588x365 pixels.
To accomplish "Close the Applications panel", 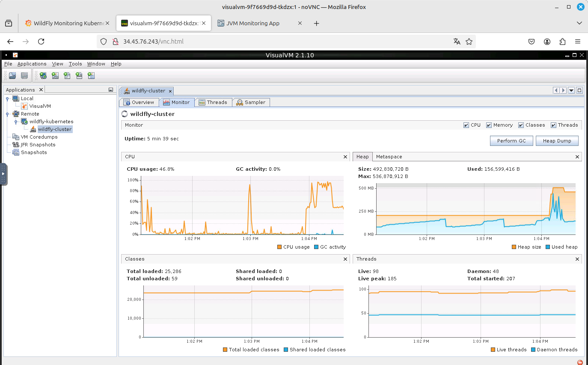I will point(41,90).
